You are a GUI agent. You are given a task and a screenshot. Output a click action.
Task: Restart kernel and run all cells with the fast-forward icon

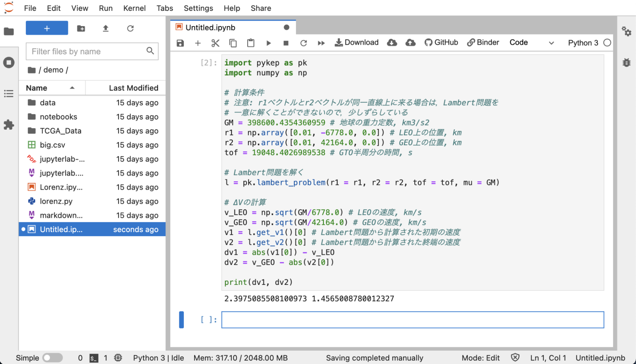(x=321, y=43)
